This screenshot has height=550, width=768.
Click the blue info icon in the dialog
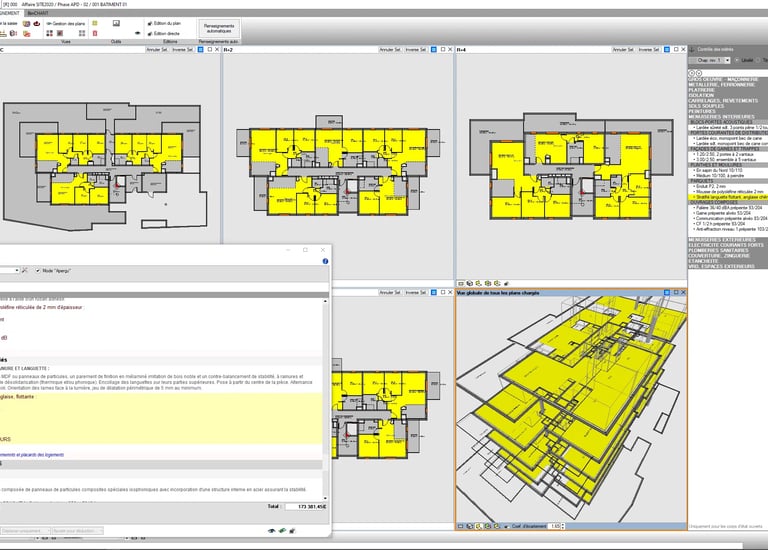[325, 262]
